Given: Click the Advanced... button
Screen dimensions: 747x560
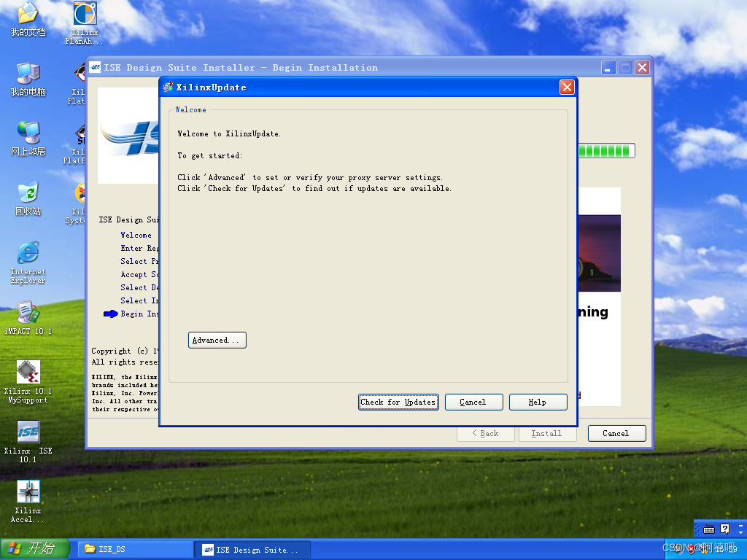Looking at the screenshot, I should (x=217, y=340).
